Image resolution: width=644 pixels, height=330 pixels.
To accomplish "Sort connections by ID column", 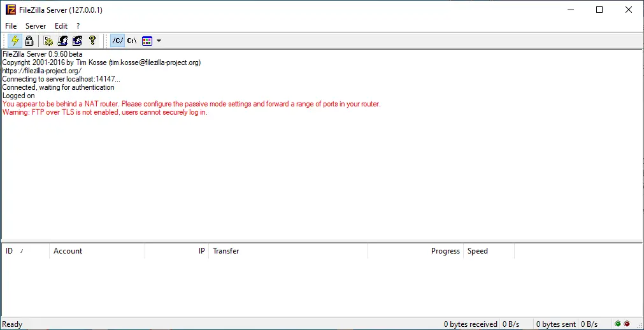I will [25, 250].
